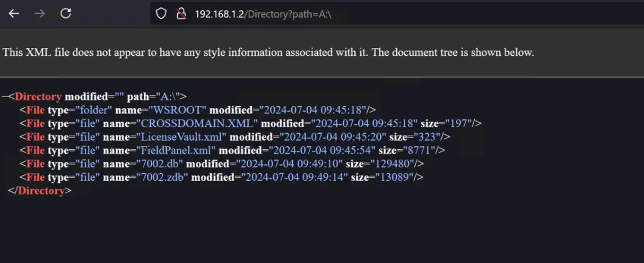Collapse the Directory node minus toggle

pyautogui.click(x=4, y=97)
